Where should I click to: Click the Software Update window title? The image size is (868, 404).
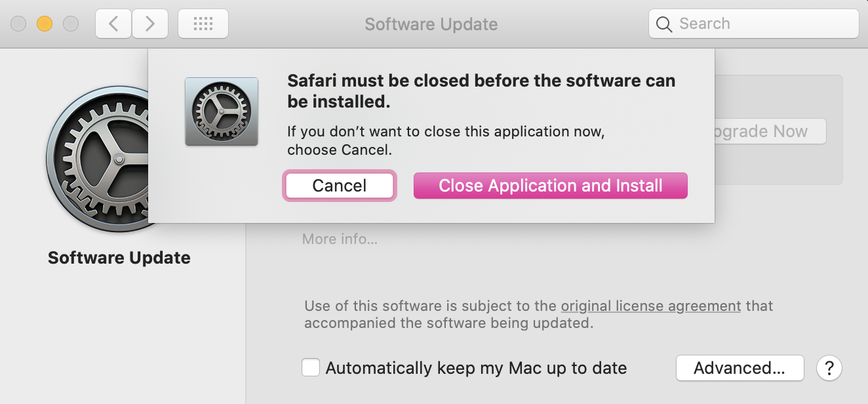(x=431, y=24)
